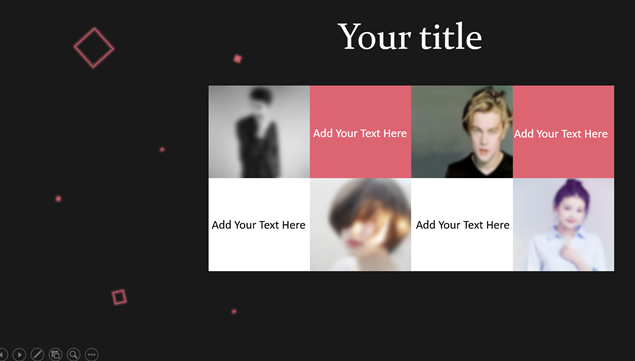635x361 pixels.
Task: Select tiny pink dot left of black-and-white photo
Action: [162, 150]
